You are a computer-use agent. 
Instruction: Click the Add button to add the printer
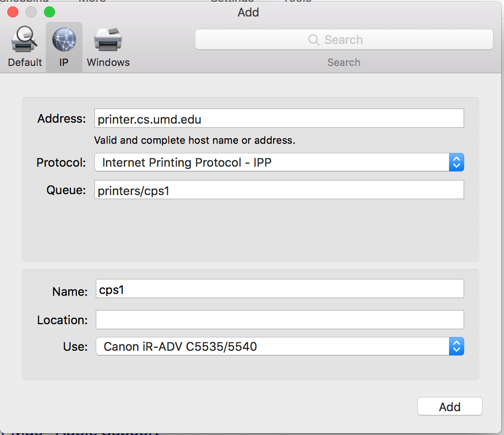tap(449, 406)
